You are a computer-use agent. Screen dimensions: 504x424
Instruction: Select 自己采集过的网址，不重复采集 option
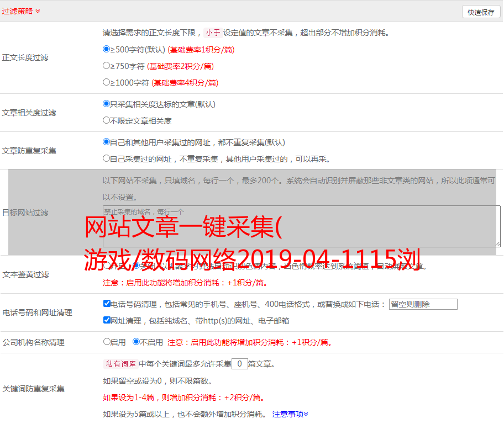coord(106,158)
